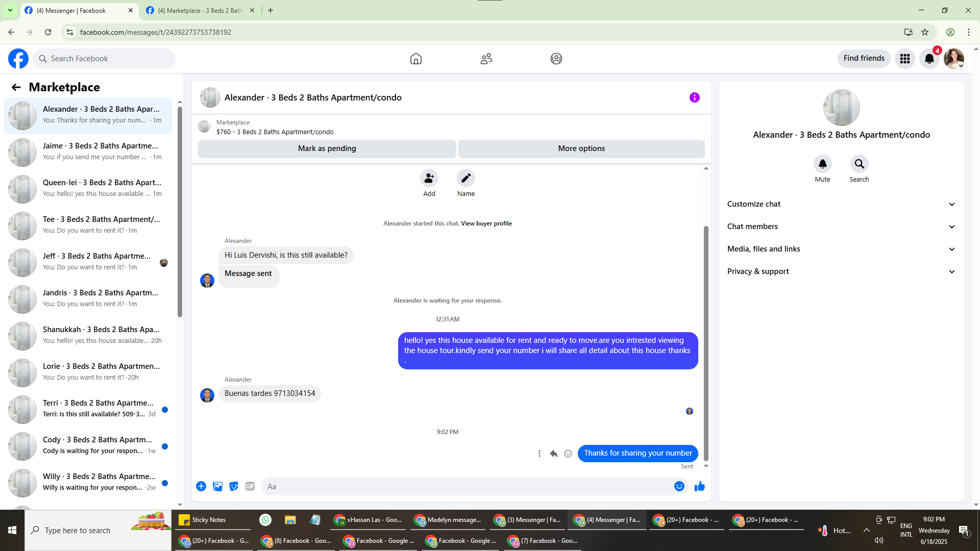This screenshot has width=980, height=551.
Task: Attach a photo file in composer
Action: click(x=218, y=486)
